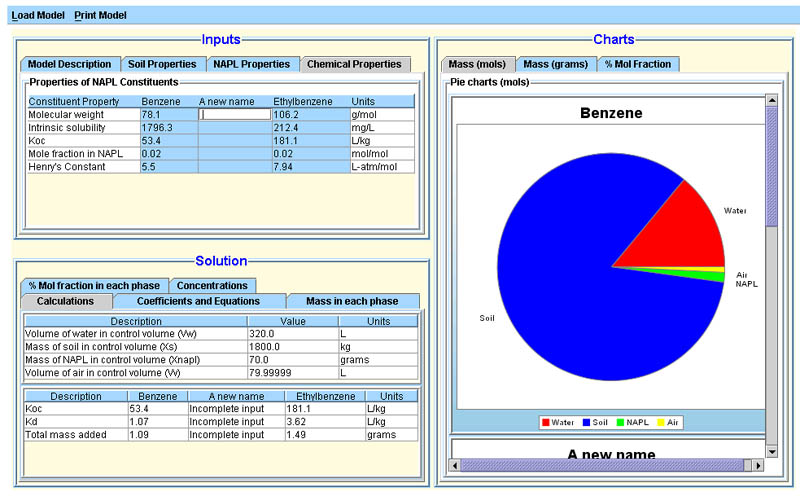Image resolution: width=800 pixels, height=496 pixels.
Task: Focus the molecular weight field for A new name
Action: click(236, 114)
